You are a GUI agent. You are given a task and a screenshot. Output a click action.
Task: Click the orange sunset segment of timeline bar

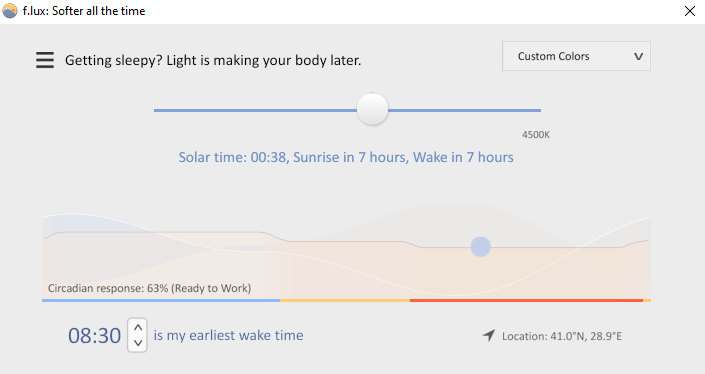pos(345,300)
